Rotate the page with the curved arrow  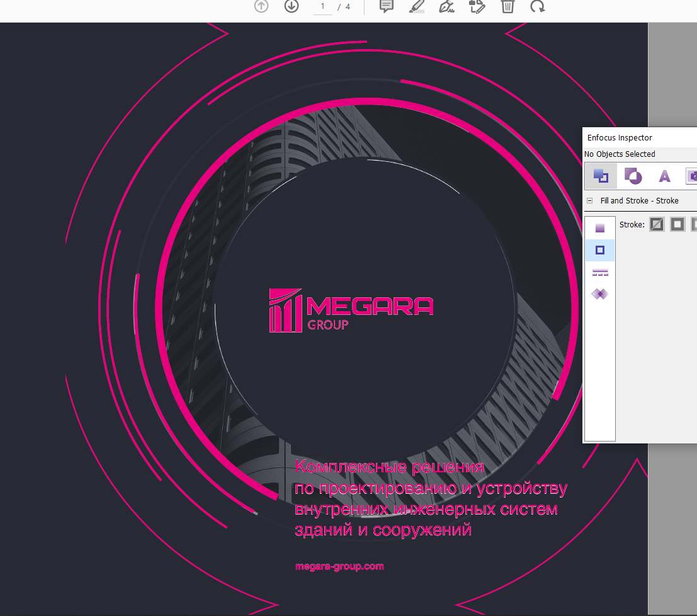tap(538, 6)
